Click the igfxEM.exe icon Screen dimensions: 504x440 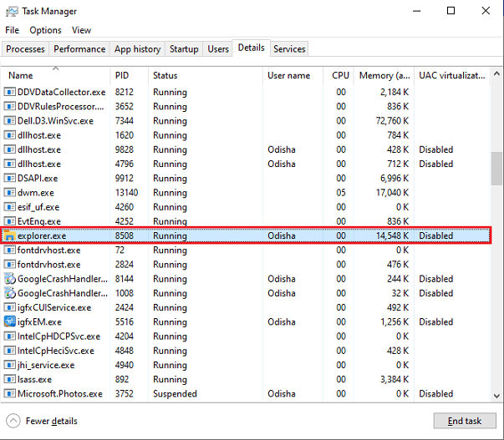point(9,321)
